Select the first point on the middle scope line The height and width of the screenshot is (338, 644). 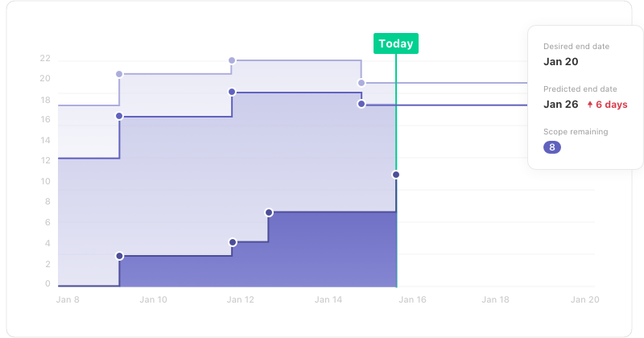click(x=119, y=117)
